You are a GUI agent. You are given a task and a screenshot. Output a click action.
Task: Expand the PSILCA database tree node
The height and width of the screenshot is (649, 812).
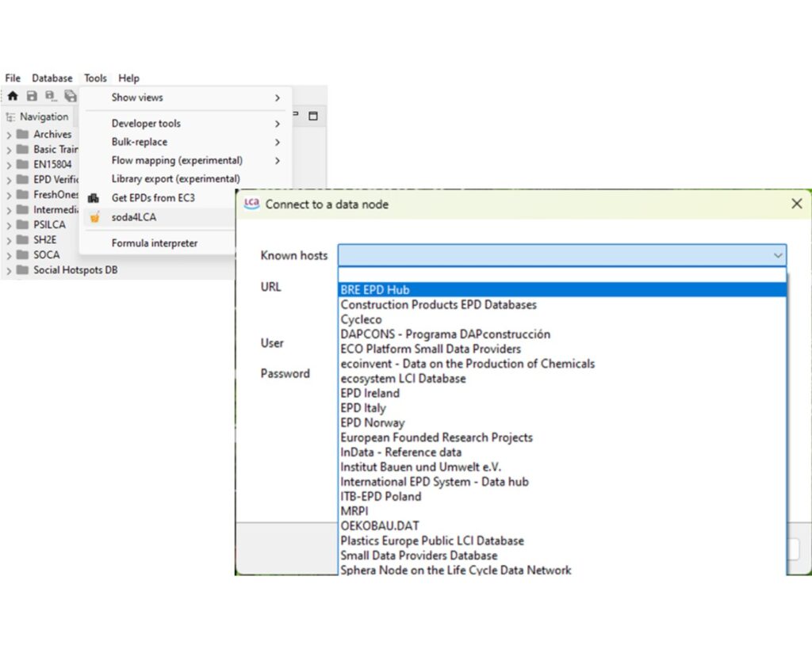(9, 225)
